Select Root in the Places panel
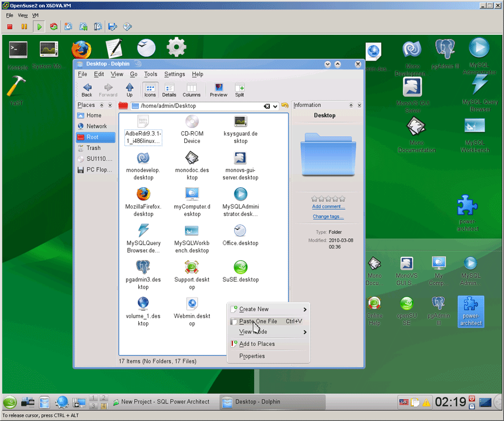The height and width of the screenshot is (421, 504). pos(96,137)
